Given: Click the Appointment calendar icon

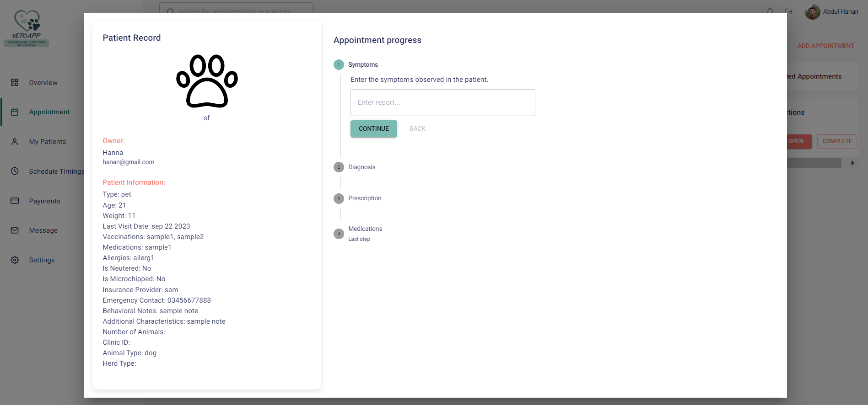Looking at the screenshot, I should (15, 112).
